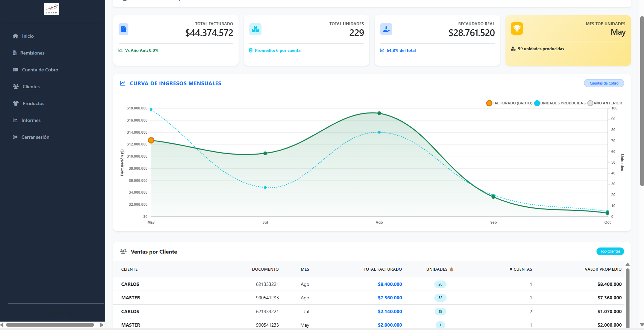The image size is (644, 330).
Task: Toggle the Año Anterior legend series
Action: (x=605, y=103)
